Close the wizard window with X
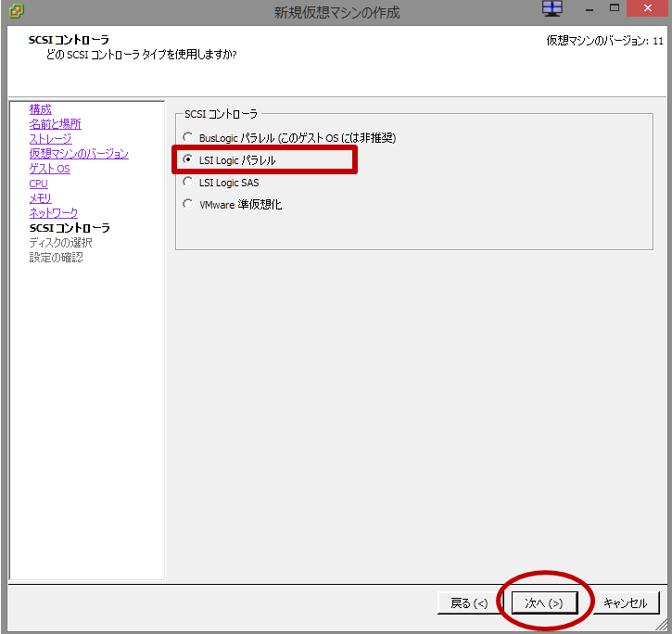Viewport: 672px width, 634px height. pyautogui.click(x=648, y=8)
